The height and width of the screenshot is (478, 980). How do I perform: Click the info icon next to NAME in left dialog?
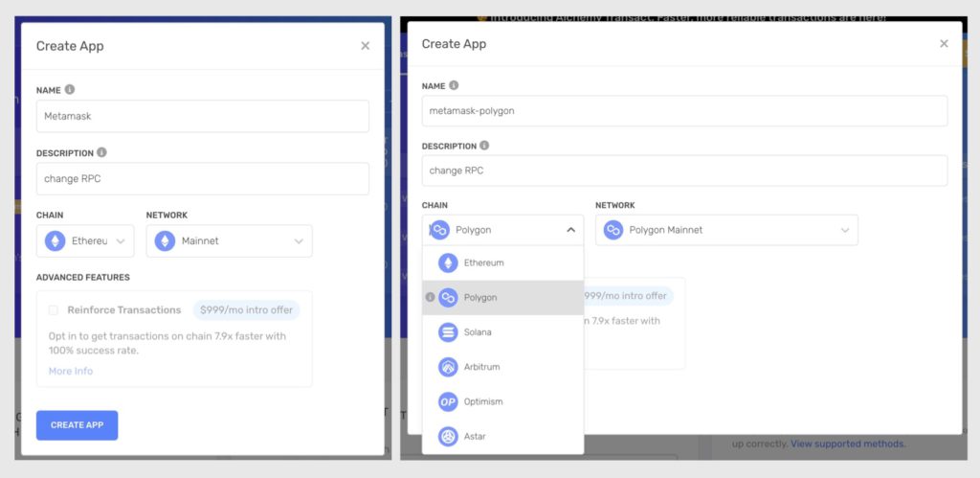(x=70, y=90)
